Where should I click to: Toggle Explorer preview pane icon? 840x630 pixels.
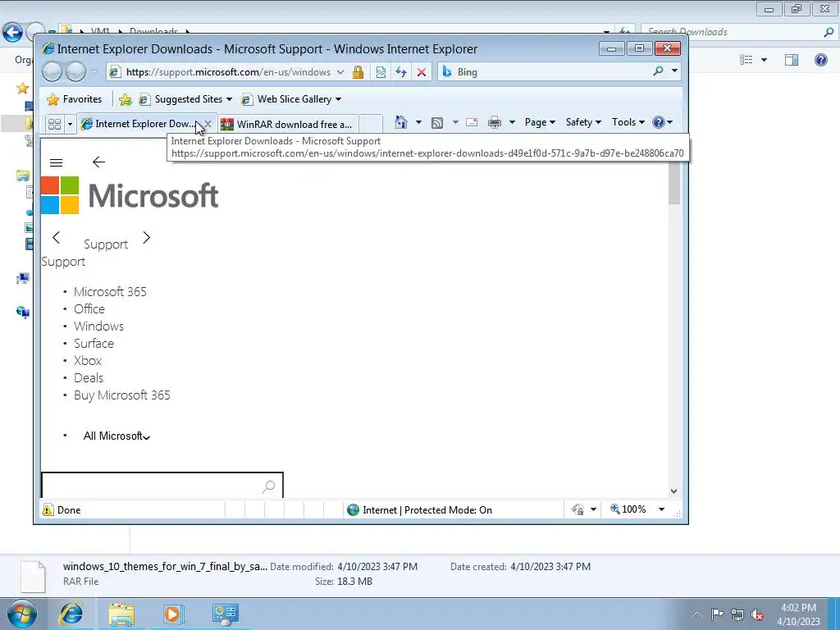tap(792, 59)
